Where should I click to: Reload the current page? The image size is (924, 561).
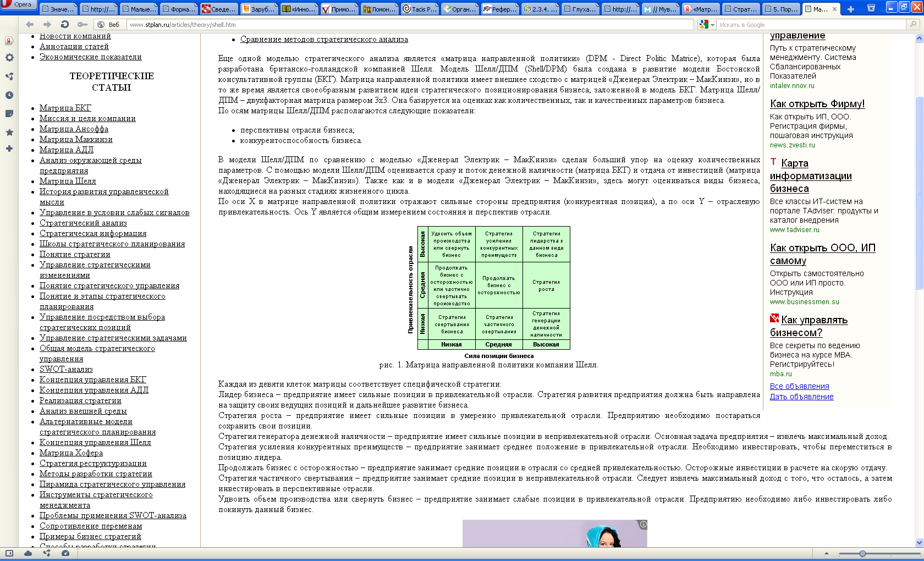(65, 25)
